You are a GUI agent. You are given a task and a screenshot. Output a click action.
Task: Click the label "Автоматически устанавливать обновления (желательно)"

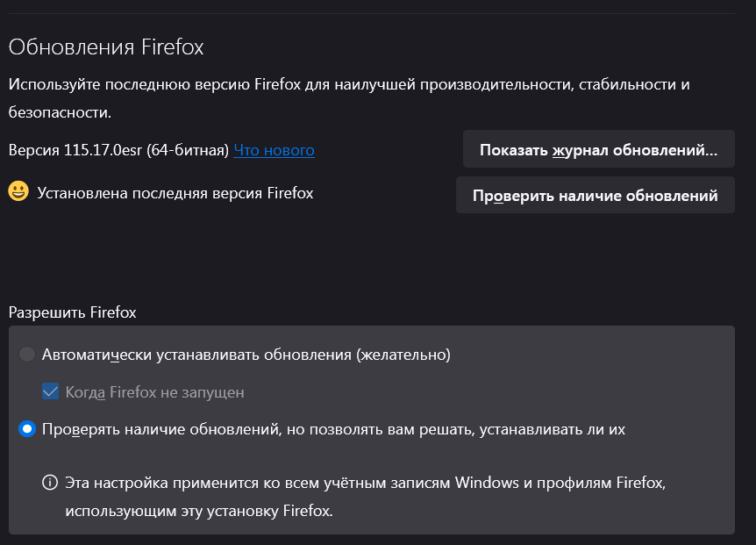click(x=246, y=355)
